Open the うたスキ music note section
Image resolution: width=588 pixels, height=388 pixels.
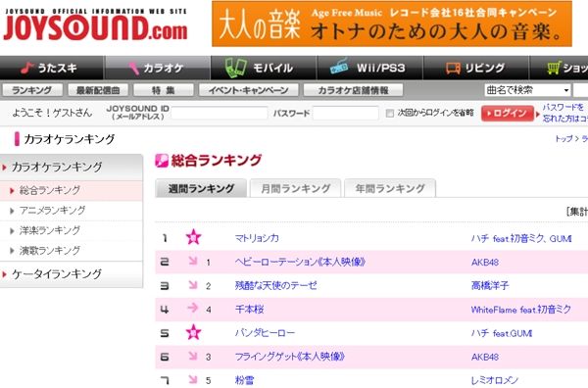[51, 68]
